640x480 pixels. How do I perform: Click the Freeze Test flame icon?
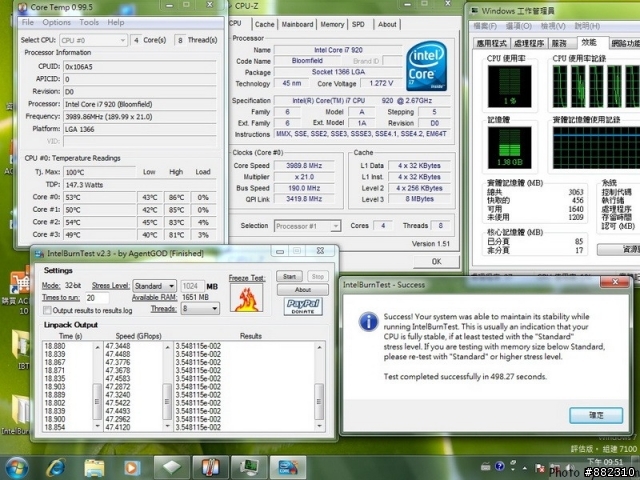pyautogui.click(x=247, y=298)
